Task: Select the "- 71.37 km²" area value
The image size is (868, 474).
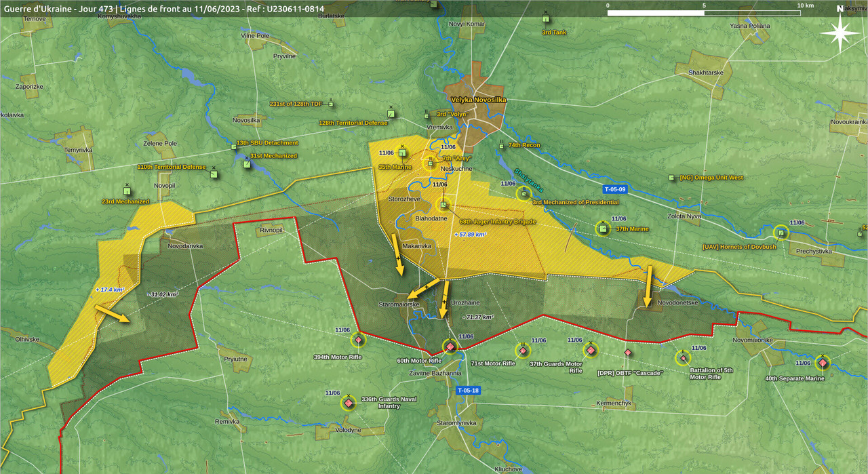Action: pos(477,317)
